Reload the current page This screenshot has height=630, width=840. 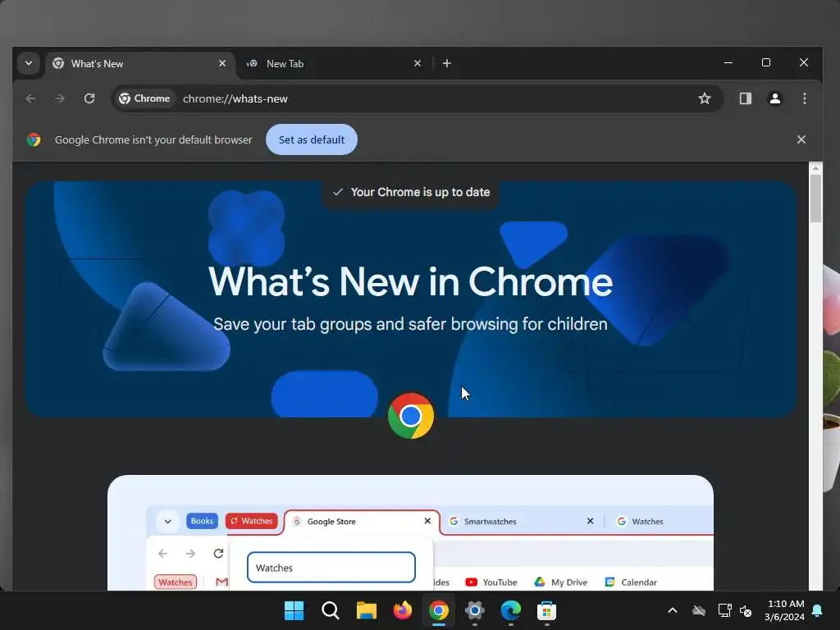[89, 98]
